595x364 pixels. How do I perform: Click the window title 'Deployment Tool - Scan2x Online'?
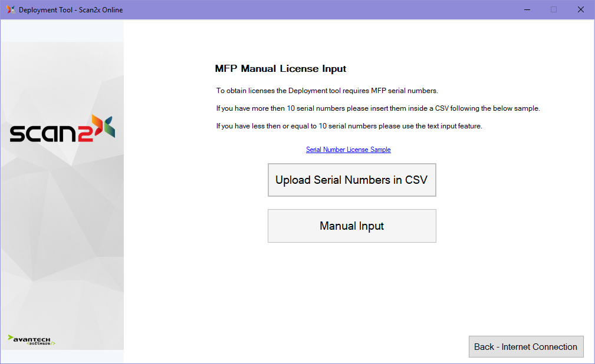(71, 9)
